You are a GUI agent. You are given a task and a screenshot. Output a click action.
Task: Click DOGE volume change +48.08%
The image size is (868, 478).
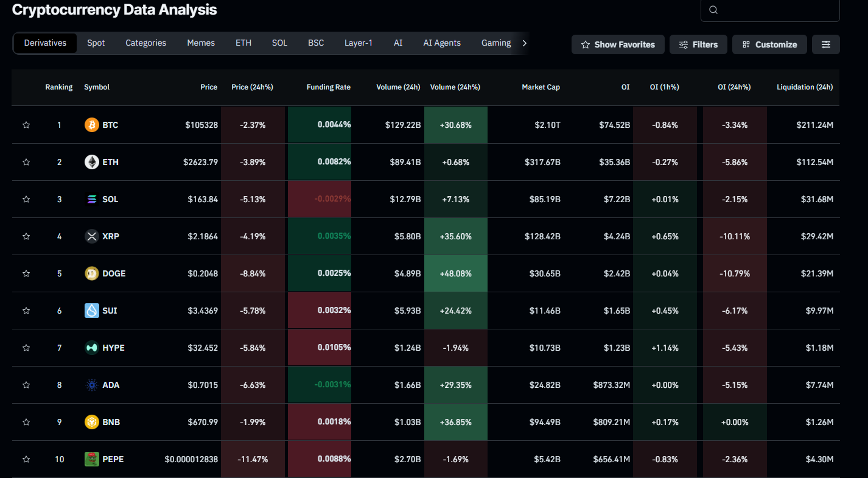455,273
